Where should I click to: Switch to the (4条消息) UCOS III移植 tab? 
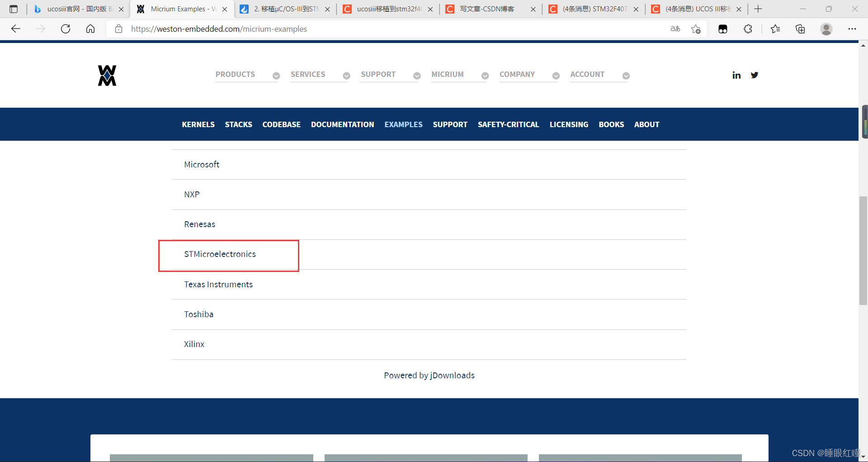tap(696, 9)
